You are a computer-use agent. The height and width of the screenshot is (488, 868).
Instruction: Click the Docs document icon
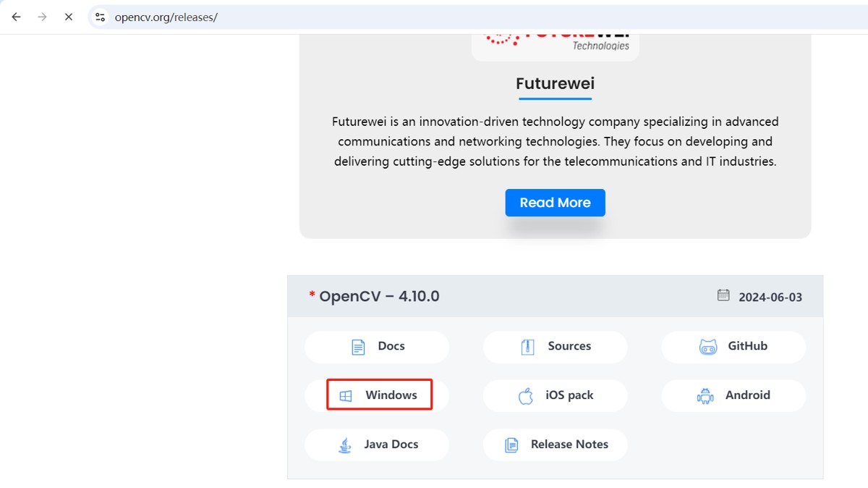[x=358, y=347]
